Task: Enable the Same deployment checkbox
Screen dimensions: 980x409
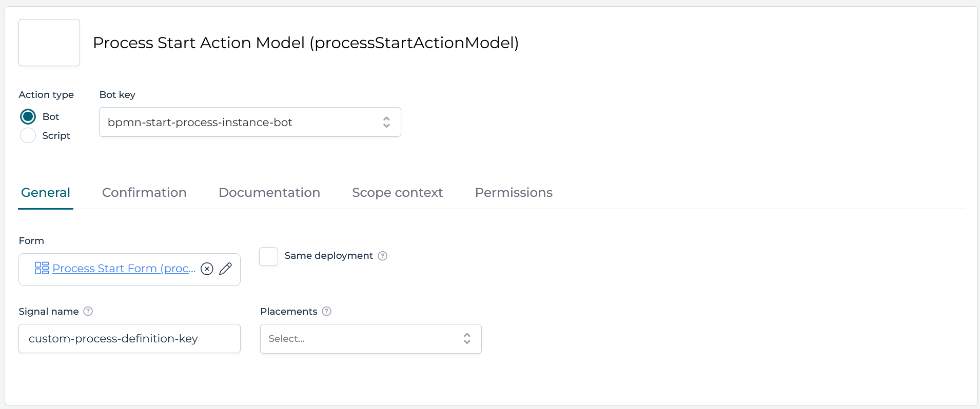Action: (x=268, y=256)
